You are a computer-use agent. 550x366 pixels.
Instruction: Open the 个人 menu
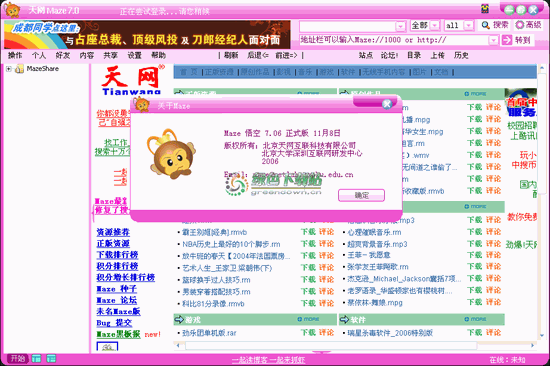click(x=39, y=55)
